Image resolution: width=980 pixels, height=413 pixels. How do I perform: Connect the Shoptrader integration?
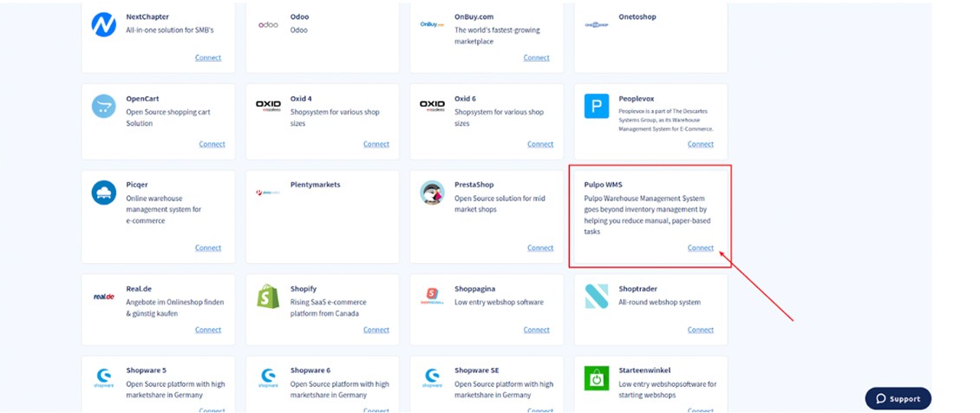point(701,330)
